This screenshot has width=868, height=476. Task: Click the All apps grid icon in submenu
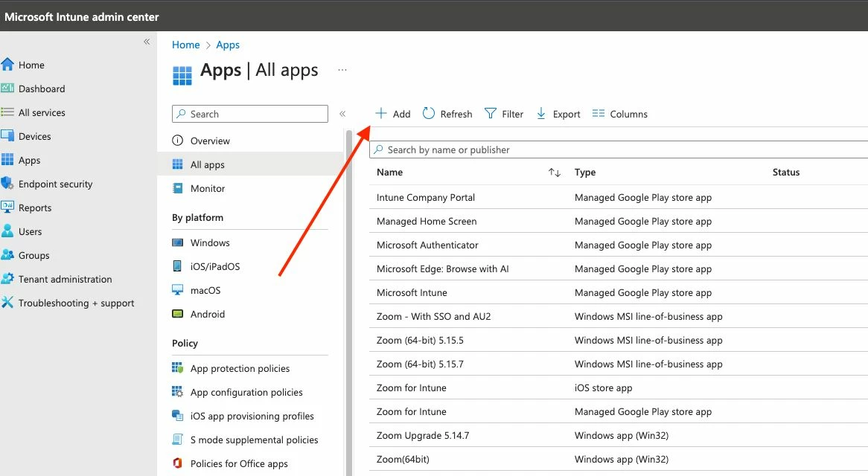tap(177, 164)
